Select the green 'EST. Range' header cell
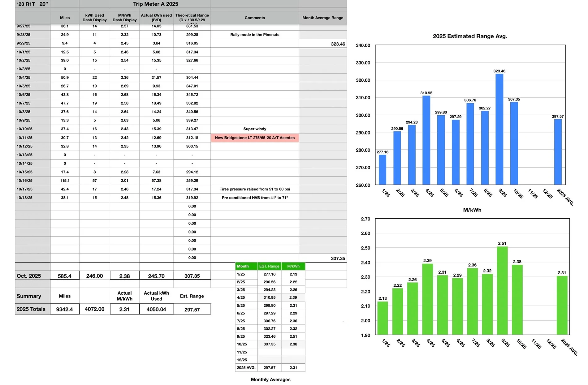Image resolution: width=588 pixels, height=385 pixels. point(269,266)
